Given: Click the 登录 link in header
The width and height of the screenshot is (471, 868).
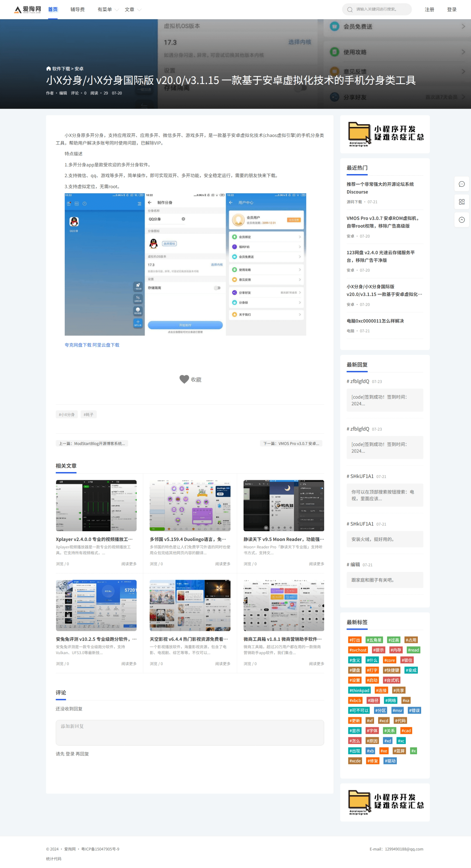Looking at the screenshot, I should point(452,9).
